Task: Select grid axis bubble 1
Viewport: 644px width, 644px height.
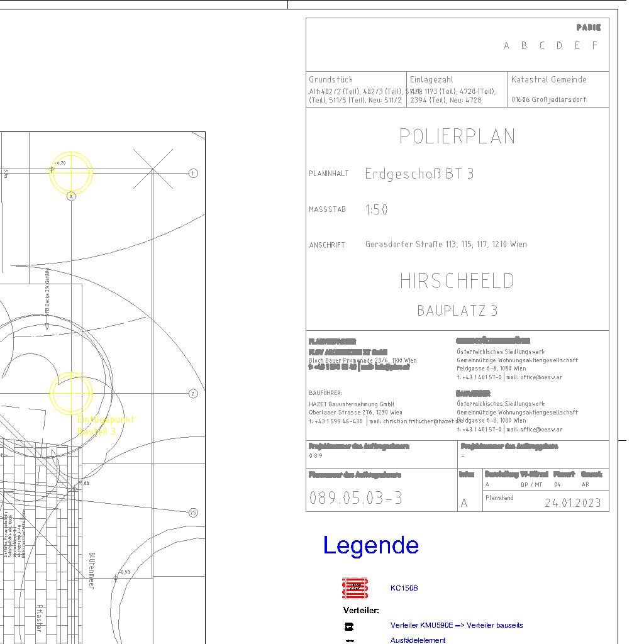Action: point(193,173)
